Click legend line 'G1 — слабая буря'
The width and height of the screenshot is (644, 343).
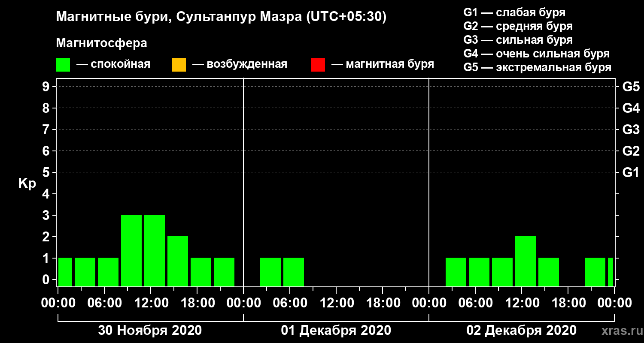click(x=514, y=12)
